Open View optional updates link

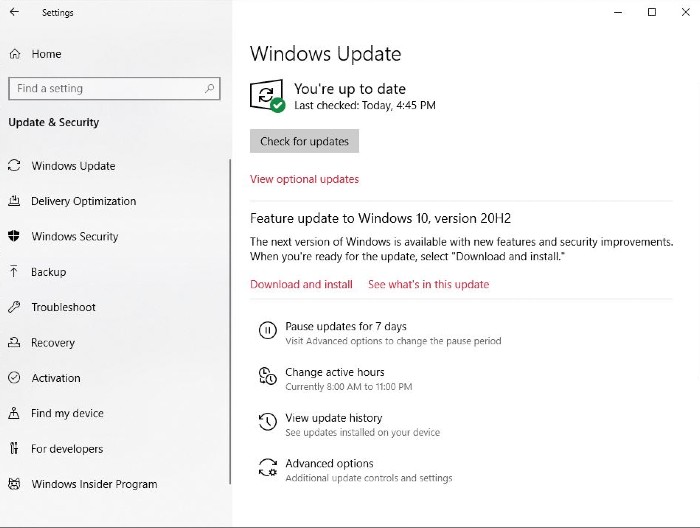pos(304,179)
